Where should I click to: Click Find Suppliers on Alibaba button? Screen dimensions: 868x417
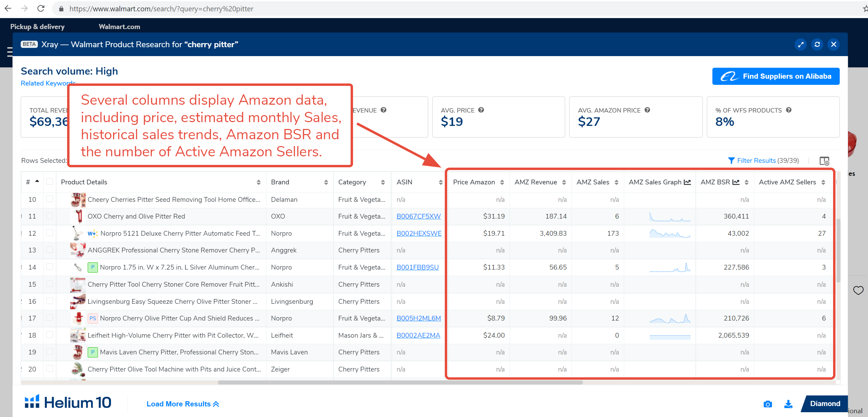click(776, 76)
